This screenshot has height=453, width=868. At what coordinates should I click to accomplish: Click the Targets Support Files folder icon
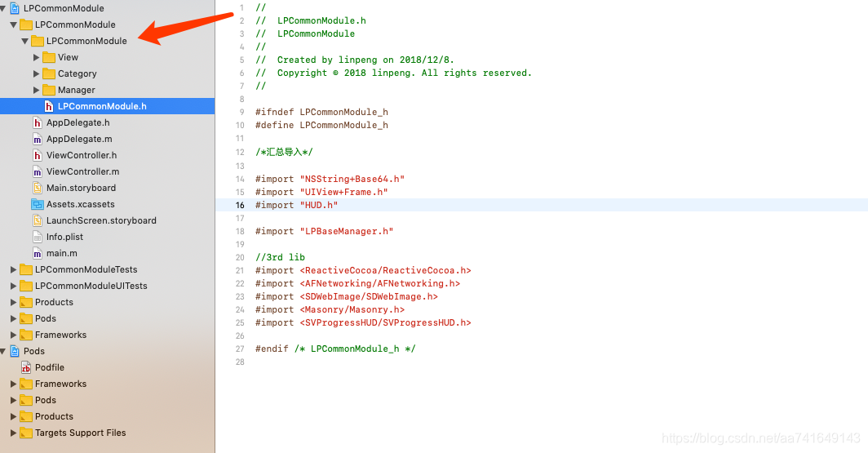point(26,433)
